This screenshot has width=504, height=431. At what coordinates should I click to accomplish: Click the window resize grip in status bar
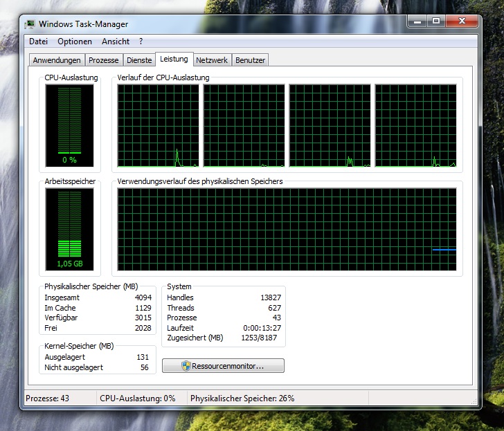click(474, 401)
